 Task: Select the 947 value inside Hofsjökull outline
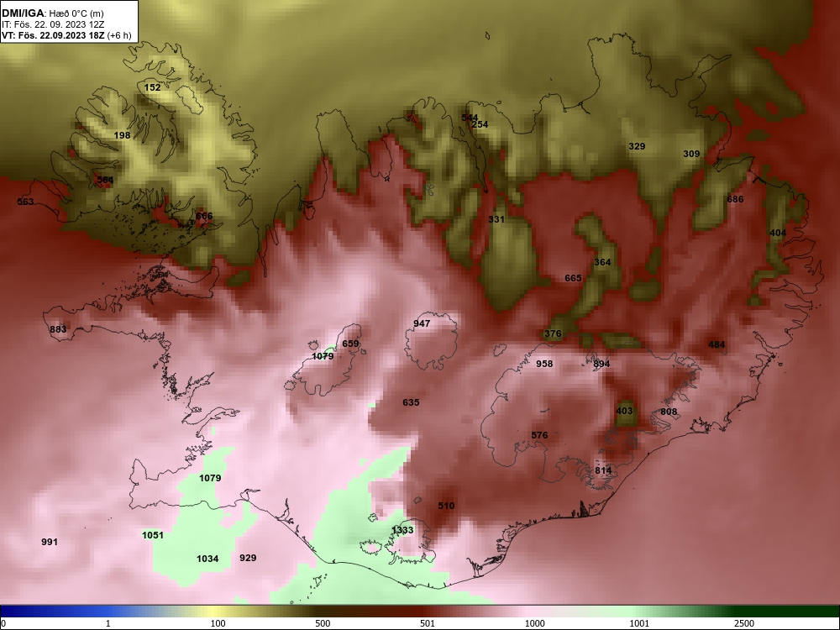[423, 323]
